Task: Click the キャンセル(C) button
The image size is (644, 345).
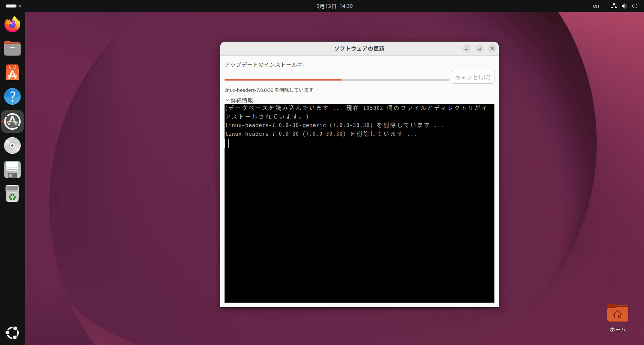Action: click(473, 77)
